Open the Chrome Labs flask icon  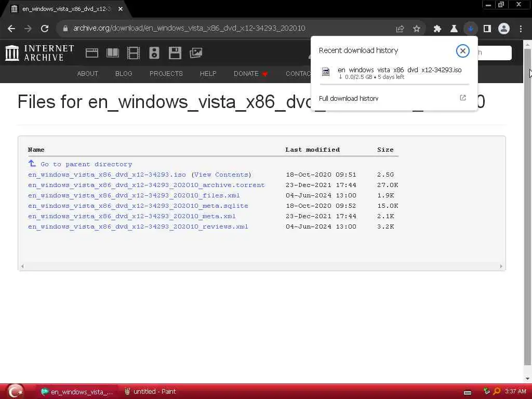[x=454, y=29]
